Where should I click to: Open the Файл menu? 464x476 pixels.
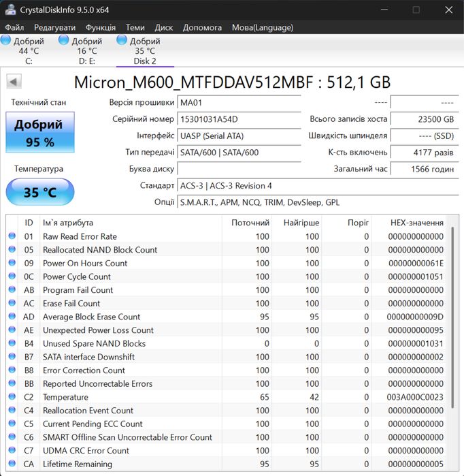(14, 28)
